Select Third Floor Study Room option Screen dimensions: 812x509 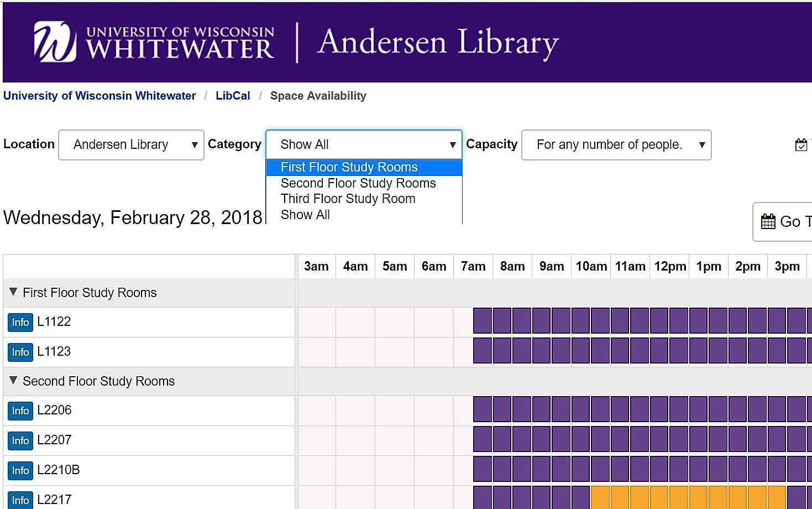coord(364,199)
